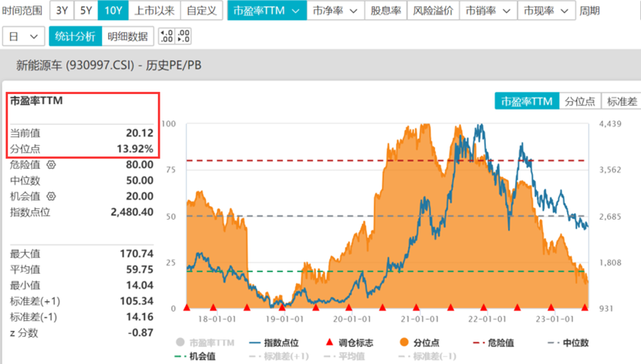Click the 标准差(-1) value 14.16
The height and width of the screenshot is (364, 641).
pos(140,317)
